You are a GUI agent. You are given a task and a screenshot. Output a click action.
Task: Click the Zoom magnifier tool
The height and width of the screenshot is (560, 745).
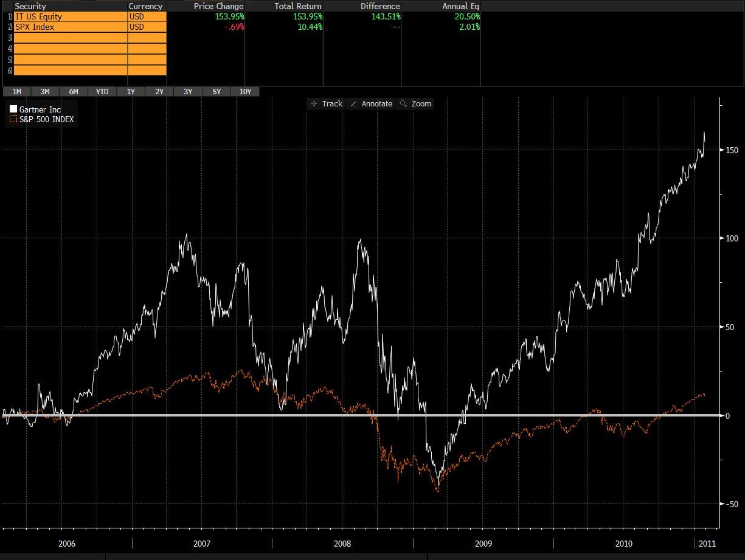click(x=415, y=104)
